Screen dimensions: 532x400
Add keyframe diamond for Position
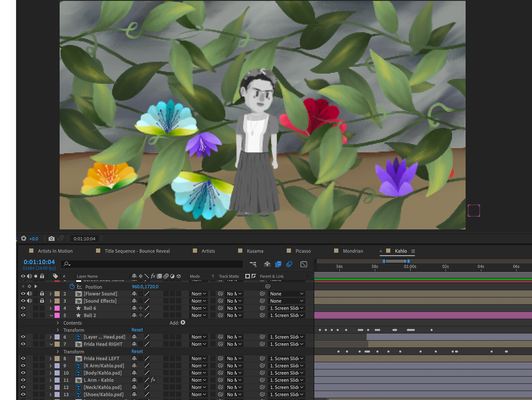pos(29,286)
